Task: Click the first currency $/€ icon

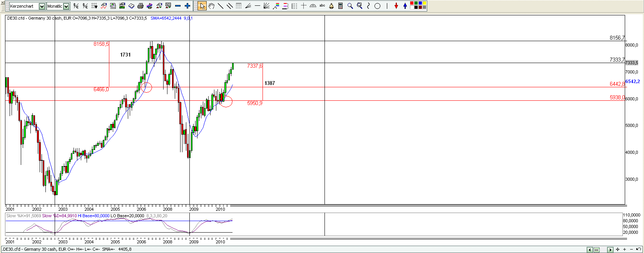Action: pos(76,6)
